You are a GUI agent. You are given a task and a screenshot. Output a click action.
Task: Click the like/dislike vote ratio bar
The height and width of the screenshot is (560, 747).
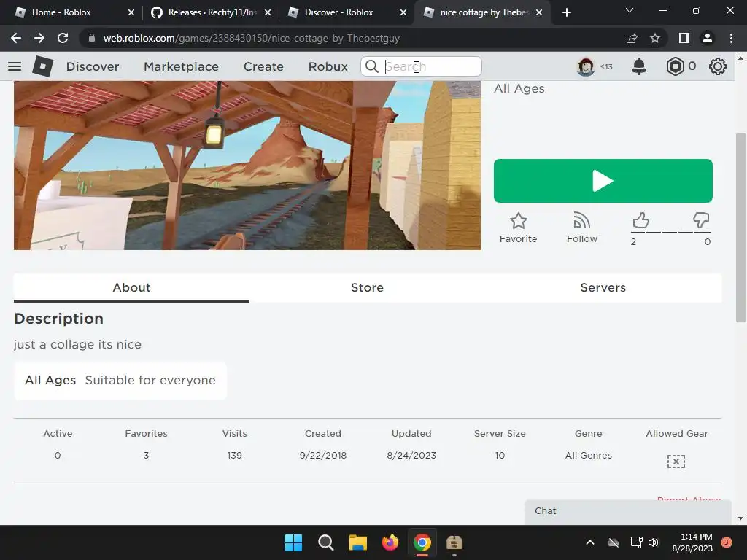coord(671,232)
